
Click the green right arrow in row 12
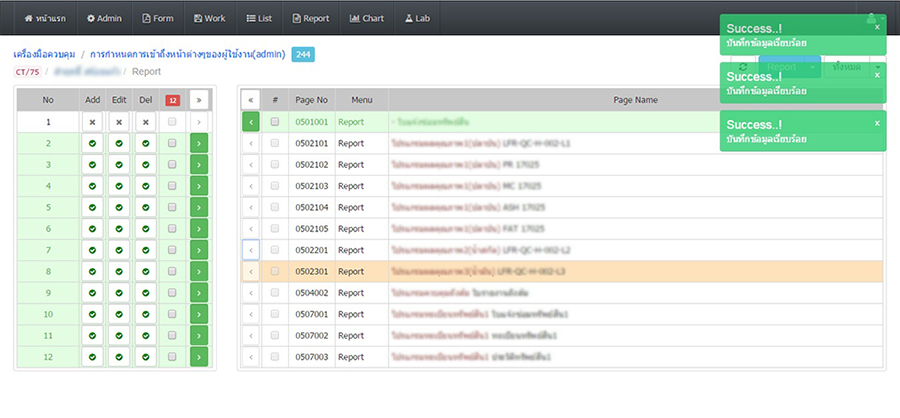click(198, 356)
